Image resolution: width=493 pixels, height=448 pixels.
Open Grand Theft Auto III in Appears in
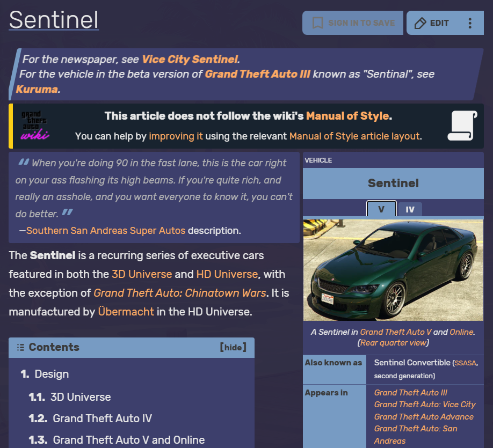click(x=411, y=393)
